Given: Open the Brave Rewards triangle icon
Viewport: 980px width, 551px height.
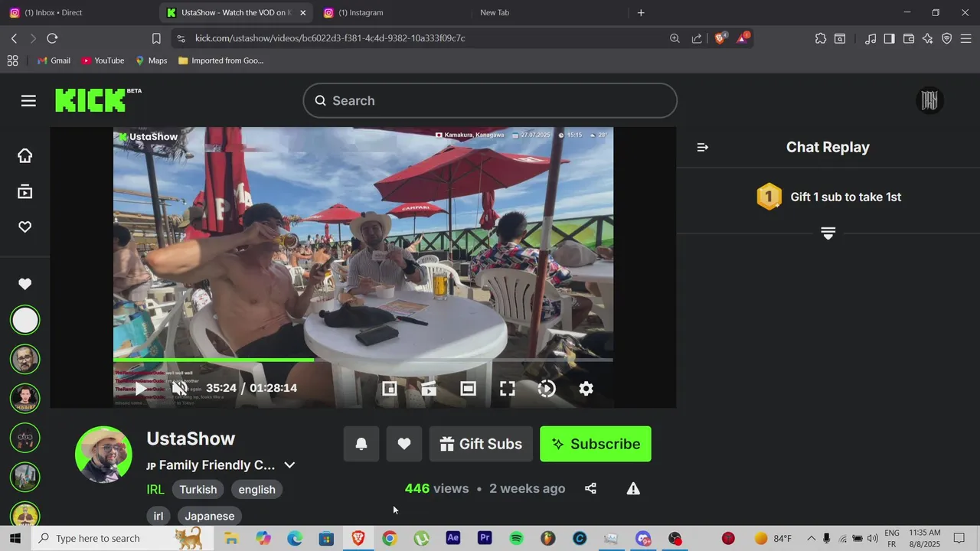Looking at the screenshot, I should (x=743, y=38).
